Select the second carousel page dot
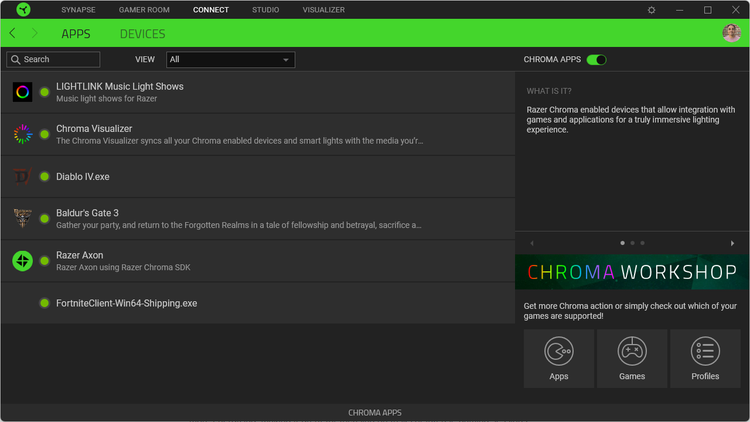 coord(632,243)
